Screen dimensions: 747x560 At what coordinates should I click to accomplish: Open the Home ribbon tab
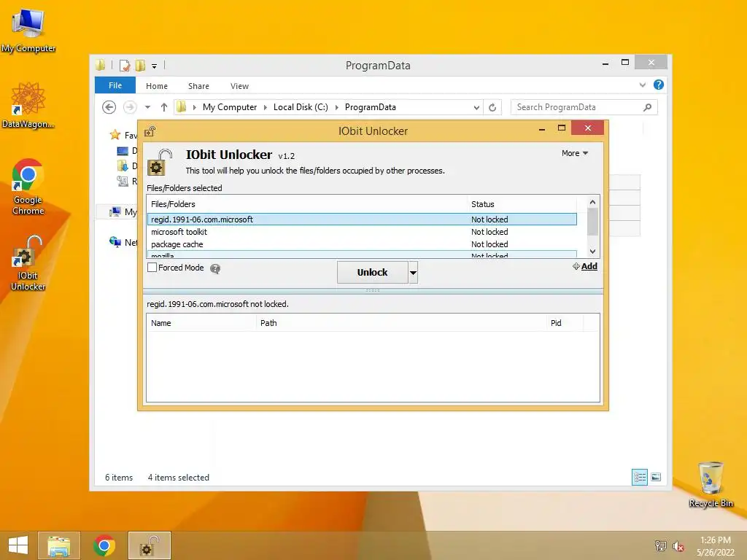[x=157, y=86]
